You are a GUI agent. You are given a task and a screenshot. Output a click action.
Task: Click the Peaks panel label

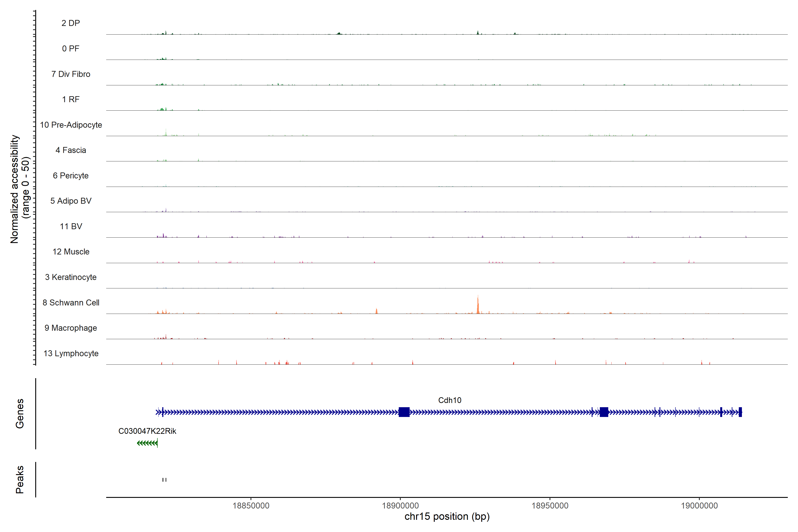(20, 479)
